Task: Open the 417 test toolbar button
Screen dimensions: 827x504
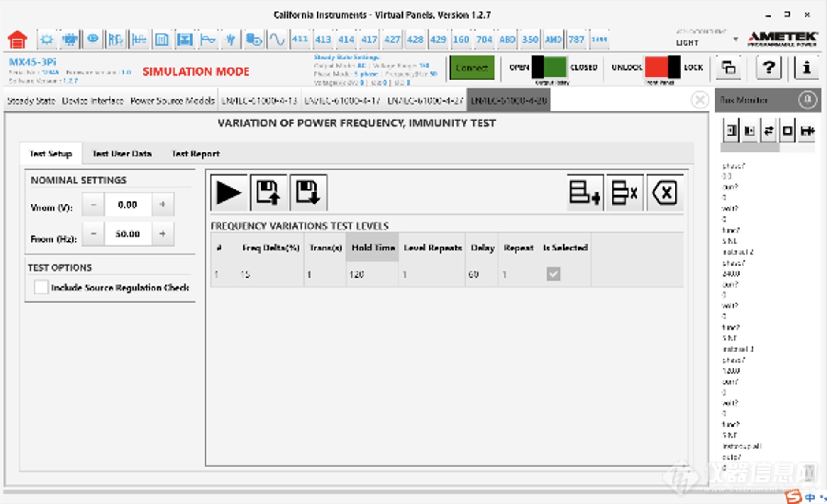Action: point(369,40)
